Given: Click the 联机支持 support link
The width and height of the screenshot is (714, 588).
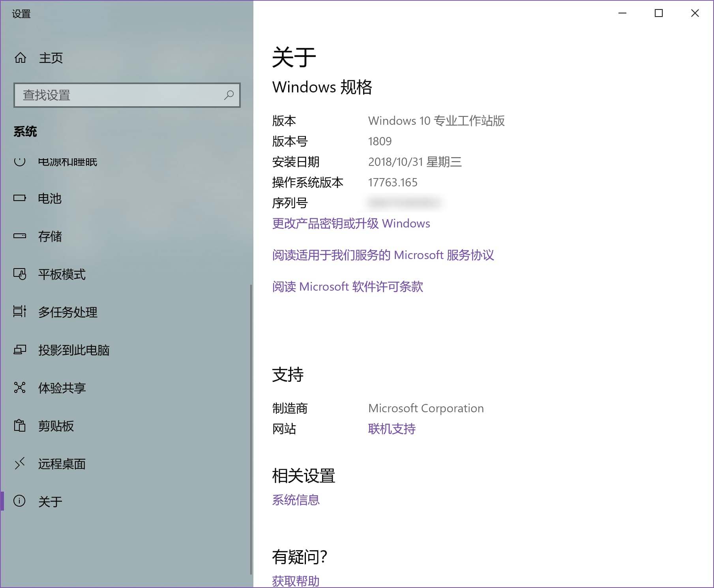Looking at the screenshot, I should 391,429.
